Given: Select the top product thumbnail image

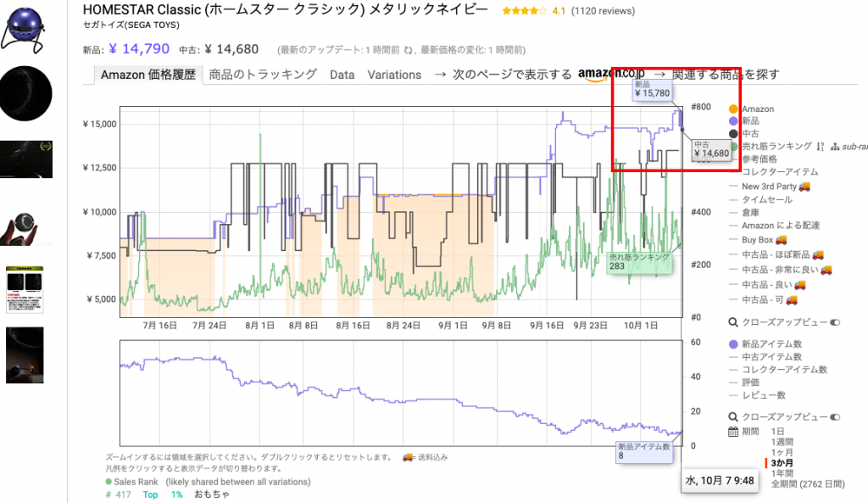Looking at the screenshot, I should 25,25.
